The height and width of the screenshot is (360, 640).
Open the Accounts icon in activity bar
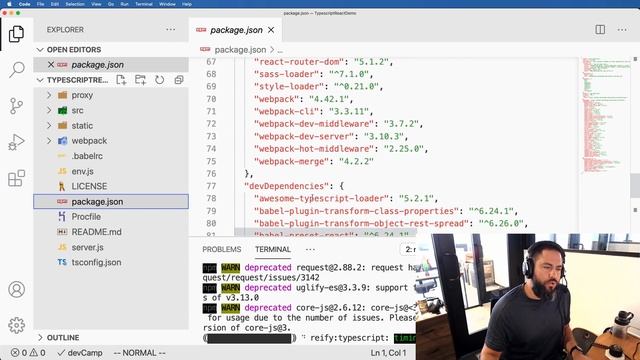tap(16, 289)
